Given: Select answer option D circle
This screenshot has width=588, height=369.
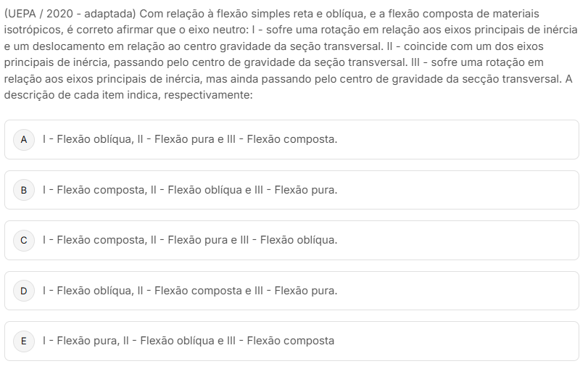Looking at the screenshot, I should click(24, 291).
